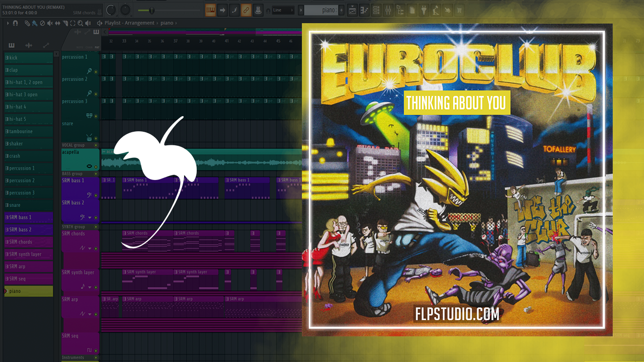Select the Mute tool in playlist toolbar
644x362 pixels.
[x=49, y=23]
